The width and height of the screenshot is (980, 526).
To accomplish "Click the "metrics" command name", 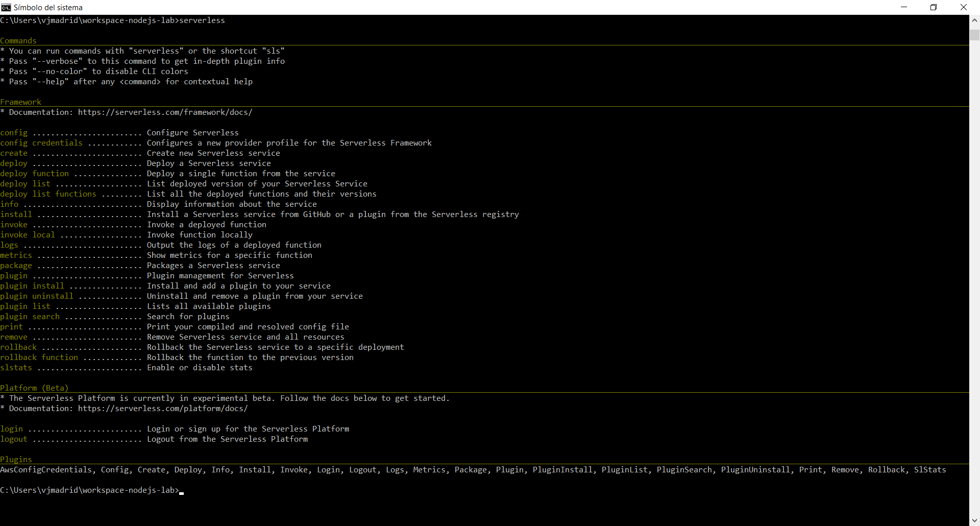I will pos(16,255).
